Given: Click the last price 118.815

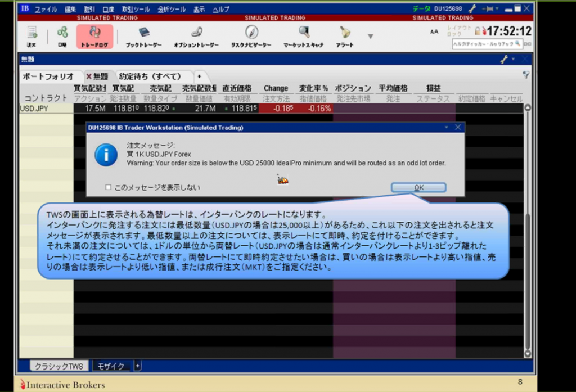Looking at the screenshot, I should pos(244,109).
